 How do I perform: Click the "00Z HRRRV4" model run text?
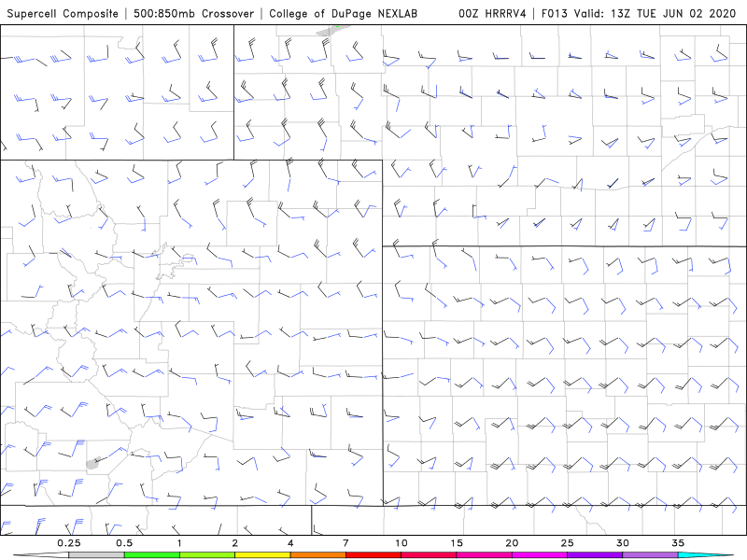click(492, 13)
